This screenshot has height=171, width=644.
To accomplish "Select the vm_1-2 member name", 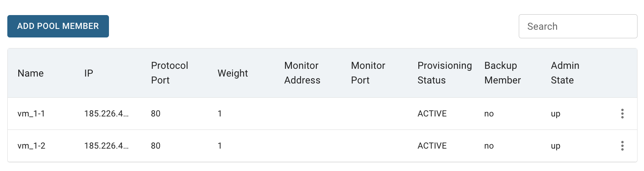I will click(x=31, y=146).
